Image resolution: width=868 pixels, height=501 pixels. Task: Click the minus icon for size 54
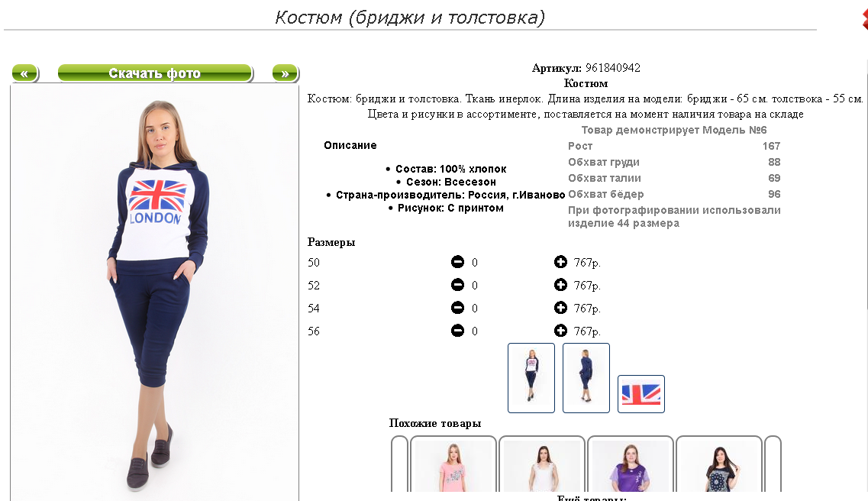[457, 308]
